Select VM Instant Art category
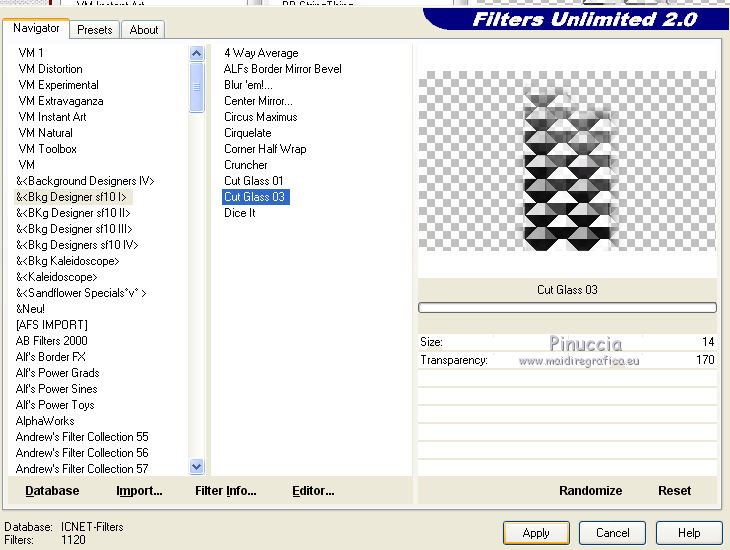730x550 pixels. 52,117
